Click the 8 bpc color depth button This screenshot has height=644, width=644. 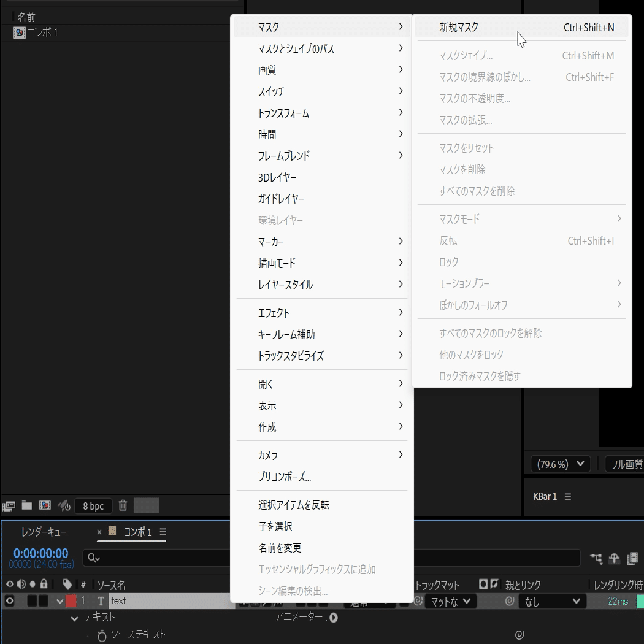pyautogui.click(x=92, y=506)
